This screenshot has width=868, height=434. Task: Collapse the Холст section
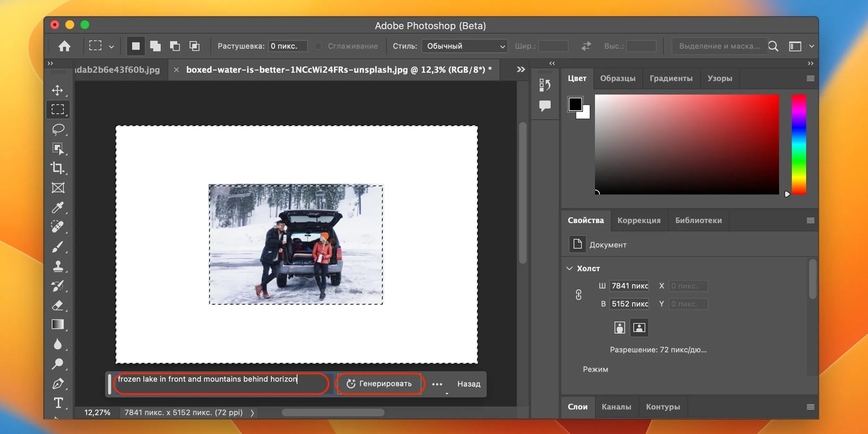click(569, 268)
